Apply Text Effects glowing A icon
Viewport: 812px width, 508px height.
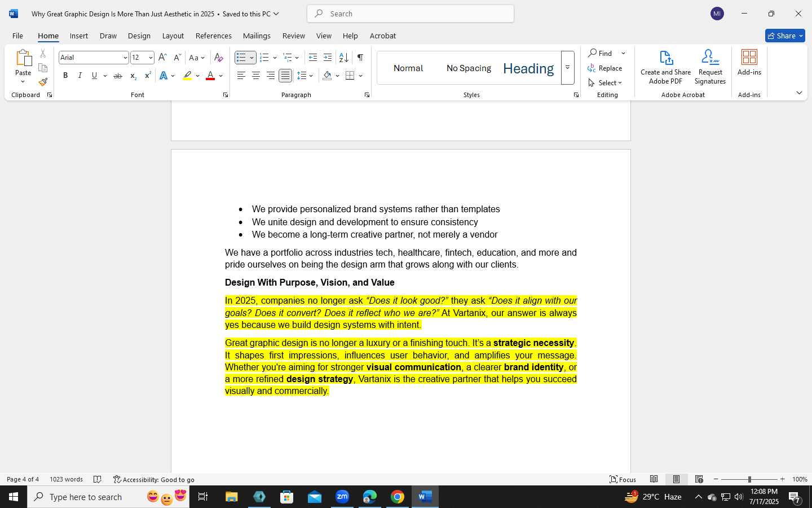pyautogui.click(x=164, y=76)
